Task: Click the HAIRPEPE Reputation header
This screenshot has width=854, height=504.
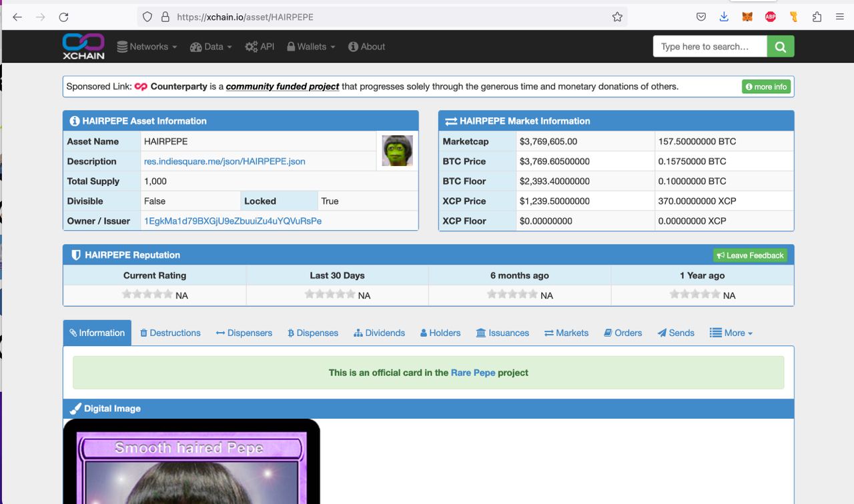Action: click(428, 255)
